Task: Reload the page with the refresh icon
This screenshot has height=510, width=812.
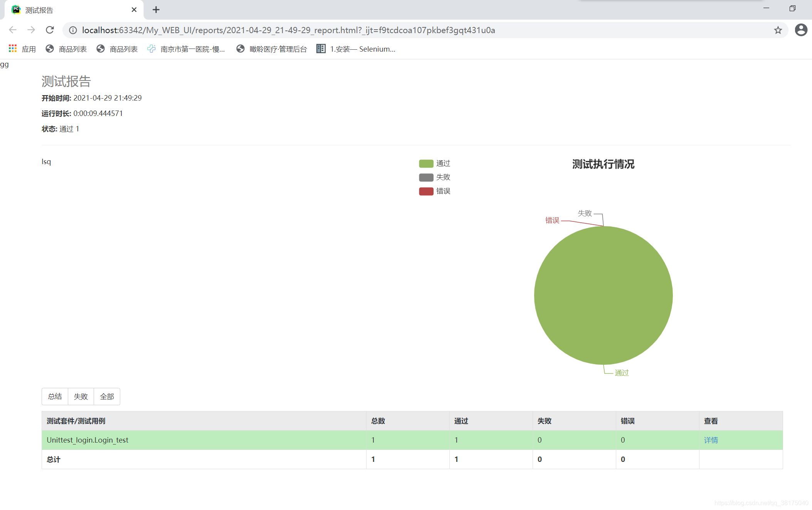Action: (50, 30)
